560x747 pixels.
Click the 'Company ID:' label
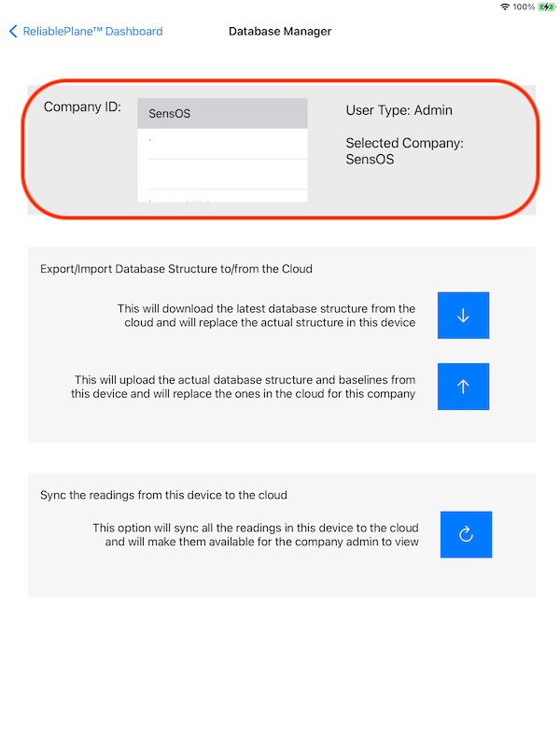[x=82, y=106]
